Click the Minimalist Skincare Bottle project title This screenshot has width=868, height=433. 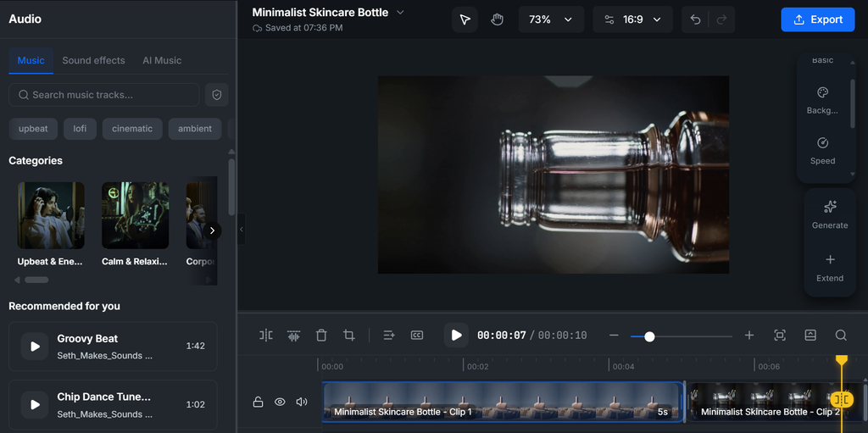pos(320,12)
